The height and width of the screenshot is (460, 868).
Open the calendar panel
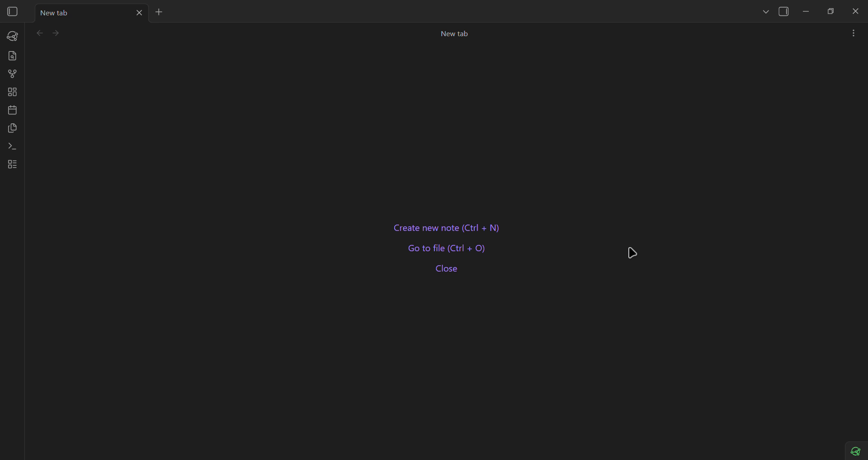[x=12, y=110]
